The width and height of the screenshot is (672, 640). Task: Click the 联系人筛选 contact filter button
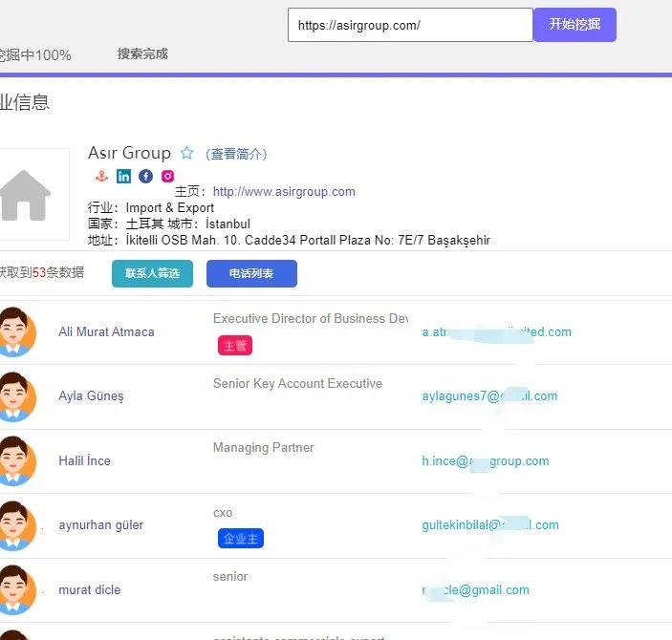pyautogui.click(x=152, y=273)
